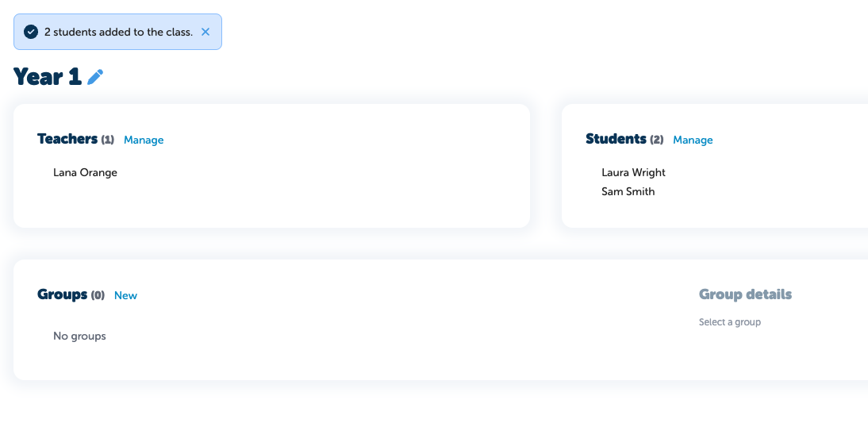Dismiss the students added notification

coord(205,32)
